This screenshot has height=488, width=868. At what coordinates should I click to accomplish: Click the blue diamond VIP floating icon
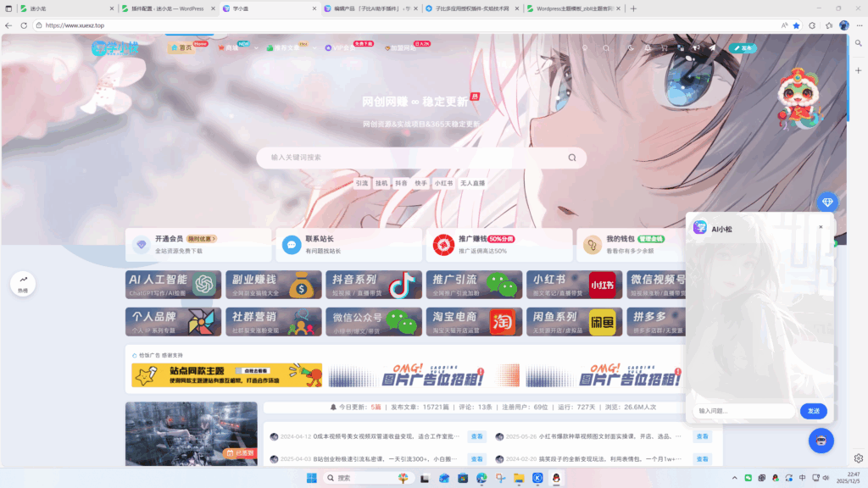click(827, 202)
